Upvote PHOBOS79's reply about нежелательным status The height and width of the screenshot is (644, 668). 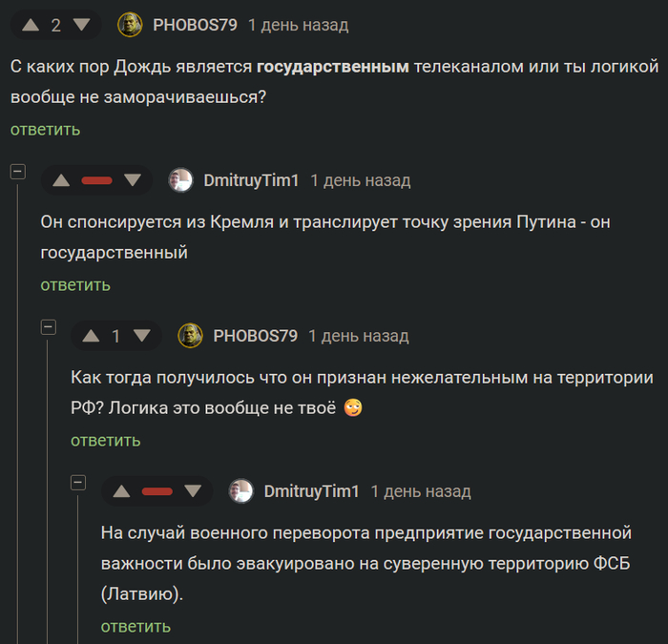(x=92, y=336)
